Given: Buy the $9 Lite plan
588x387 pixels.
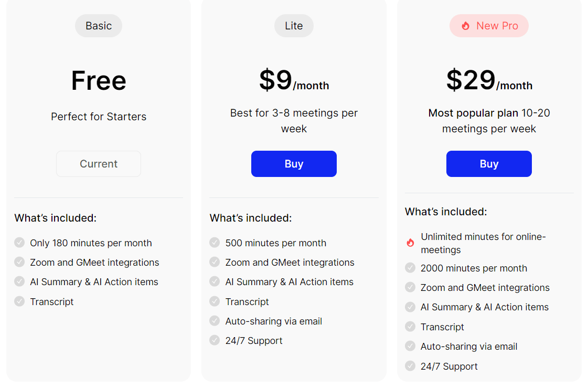Looking at the screenshot, I should click(x=294, y=164).
